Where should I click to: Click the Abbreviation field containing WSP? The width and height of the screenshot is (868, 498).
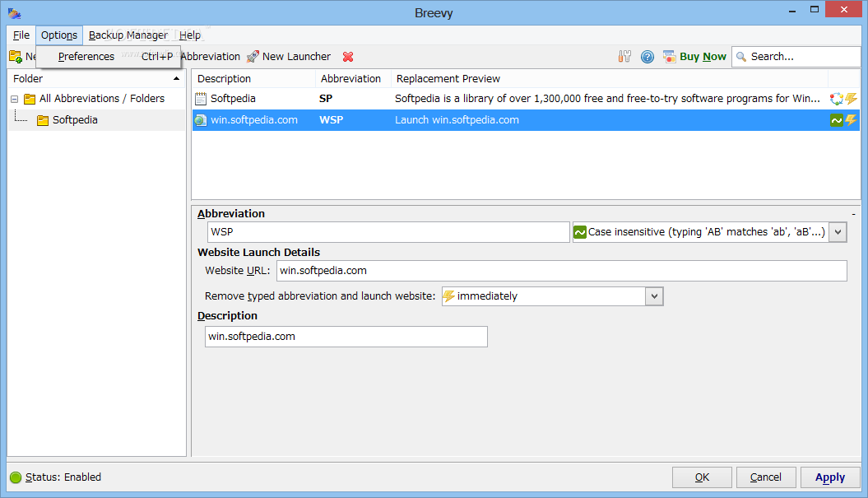(388, 232)
